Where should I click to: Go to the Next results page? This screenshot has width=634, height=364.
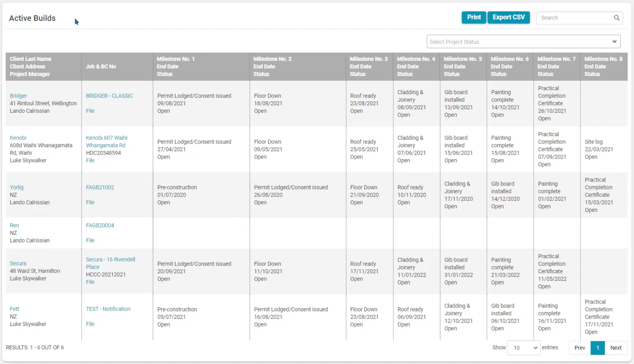click(615, 348)
